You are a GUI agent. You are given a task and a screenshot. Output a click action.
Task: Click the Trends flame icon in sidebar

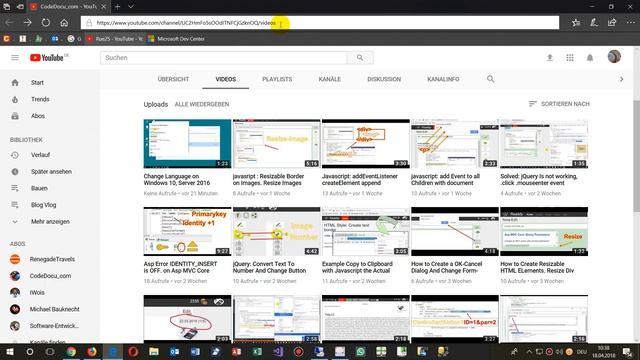(15, 99)
